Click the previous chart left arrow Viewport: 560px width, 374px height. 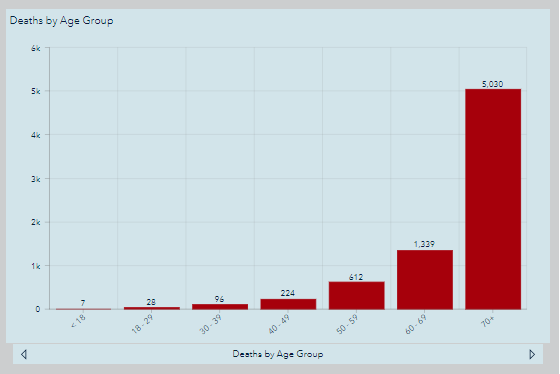[x=24, y=354]
